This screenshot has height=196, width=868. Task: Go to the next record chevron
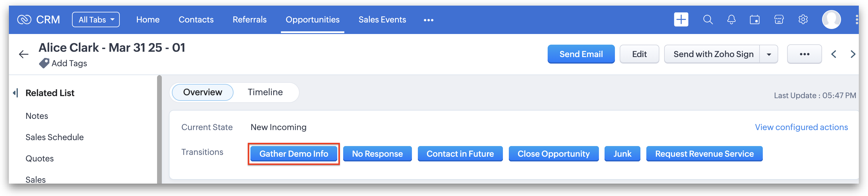(853, 54)
